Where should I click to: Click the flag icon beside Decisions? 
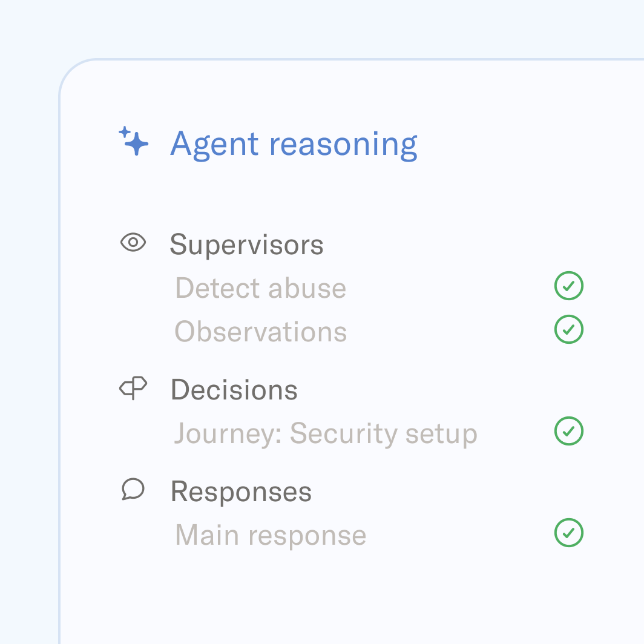pos(133,388)
